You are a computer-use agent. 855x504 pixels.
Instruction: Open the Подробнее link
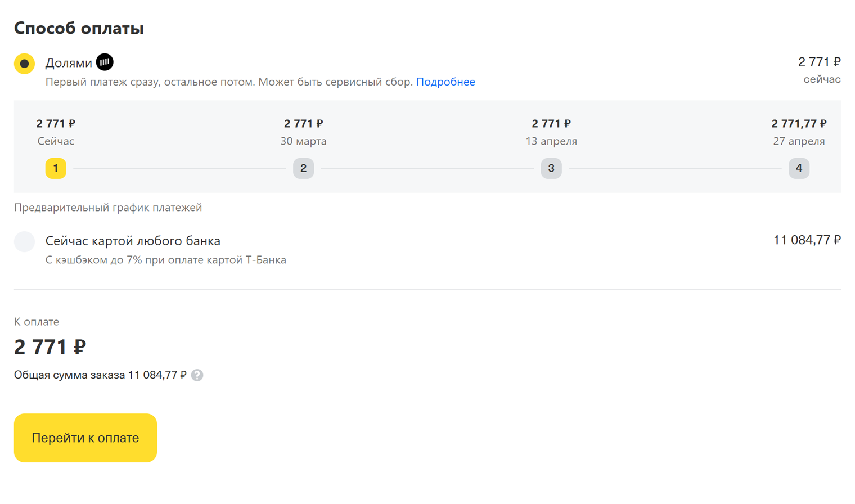click(x=445, y=82)
